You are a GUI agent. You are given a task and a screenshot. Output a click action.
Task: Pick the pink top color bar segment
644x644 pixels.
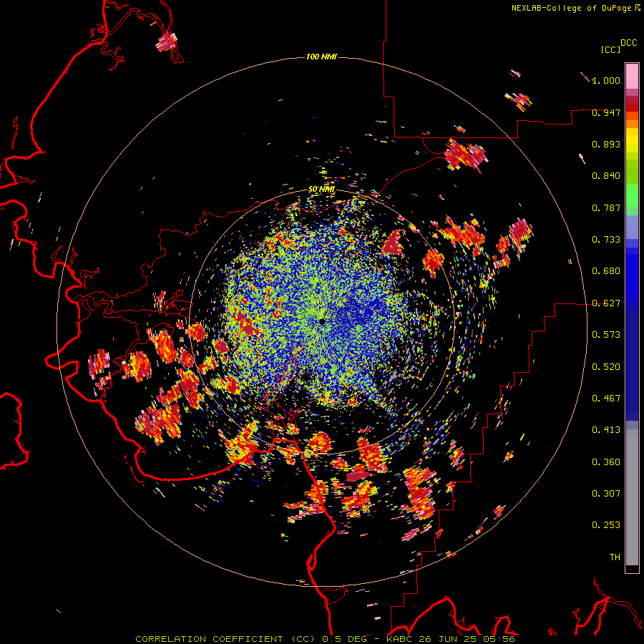click(632, 77)
